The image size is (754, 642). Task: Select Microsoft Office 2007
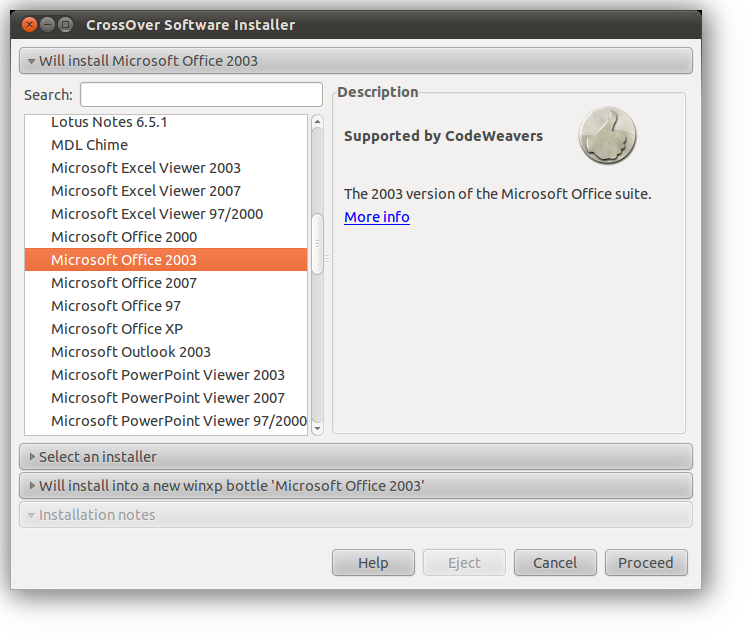click(x=166, y=283)
